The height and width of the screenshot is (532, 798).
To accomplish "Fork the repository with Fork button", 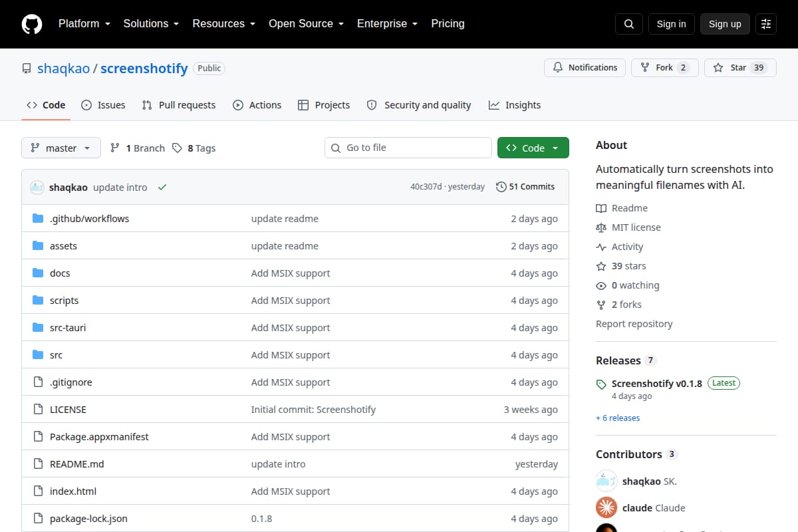I will coord(664,68).
